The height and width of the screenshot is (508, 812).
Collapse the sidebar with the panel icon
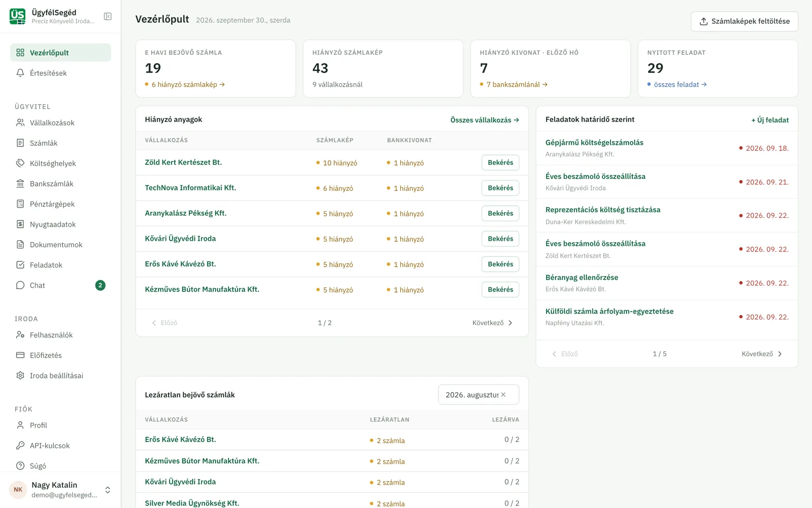108,16
